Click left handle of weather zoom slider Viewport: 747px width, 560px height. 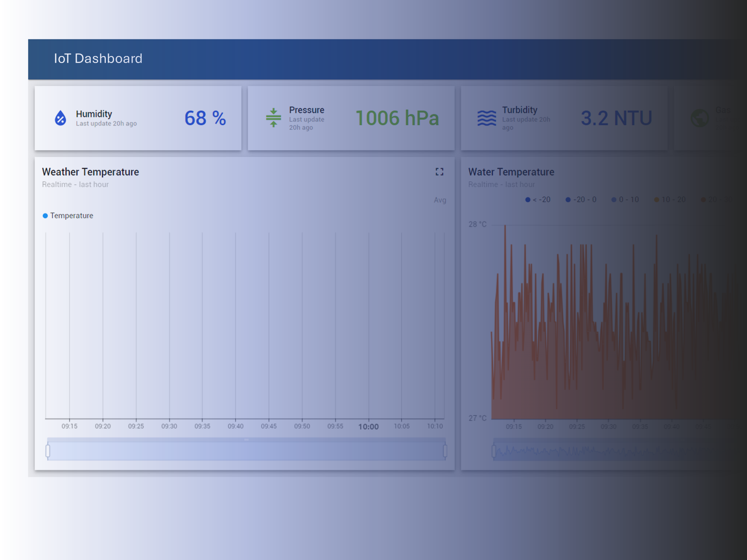tap(48, 451)
